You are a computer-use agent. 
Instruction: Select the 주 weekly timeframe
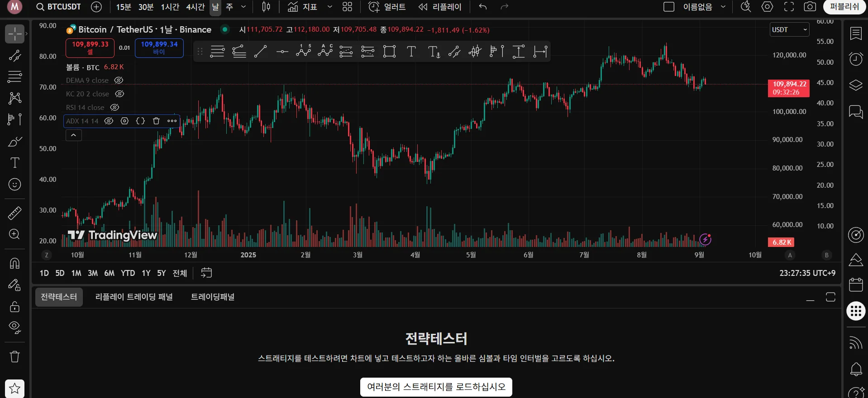pos(229,7)
